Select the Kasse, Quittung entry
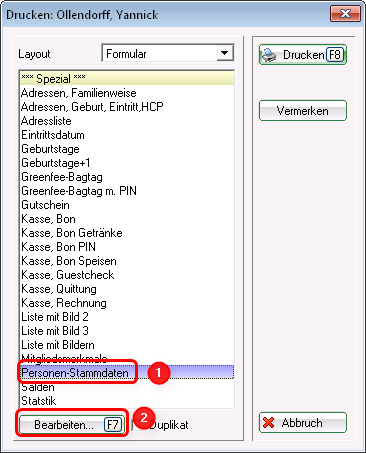This screenshot has width=366, height=453. (x=127, y=289)
